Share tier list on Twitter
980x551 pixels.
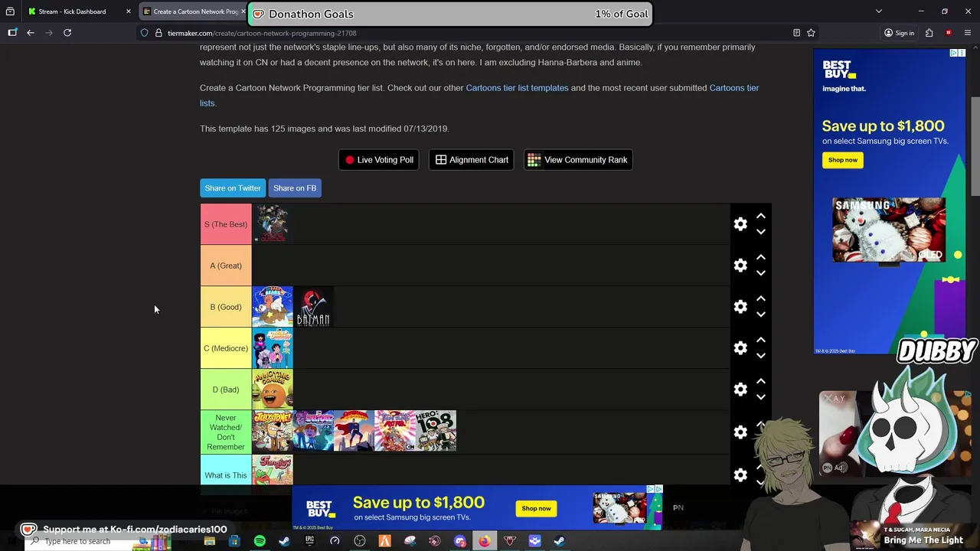click(233, 188)
